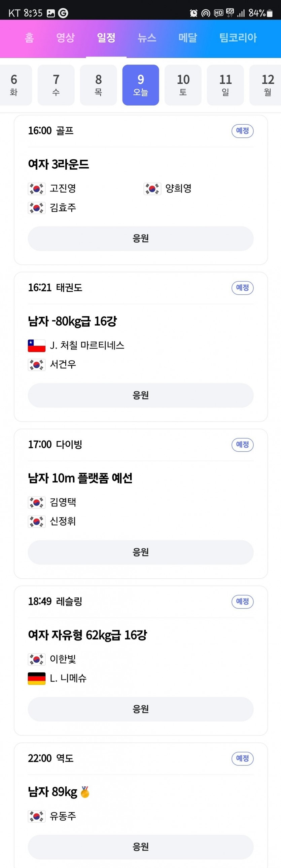
Task: Tap the Germany flag next to L. 니메슈
Action: pyautogui.click(x=36, y=678)
